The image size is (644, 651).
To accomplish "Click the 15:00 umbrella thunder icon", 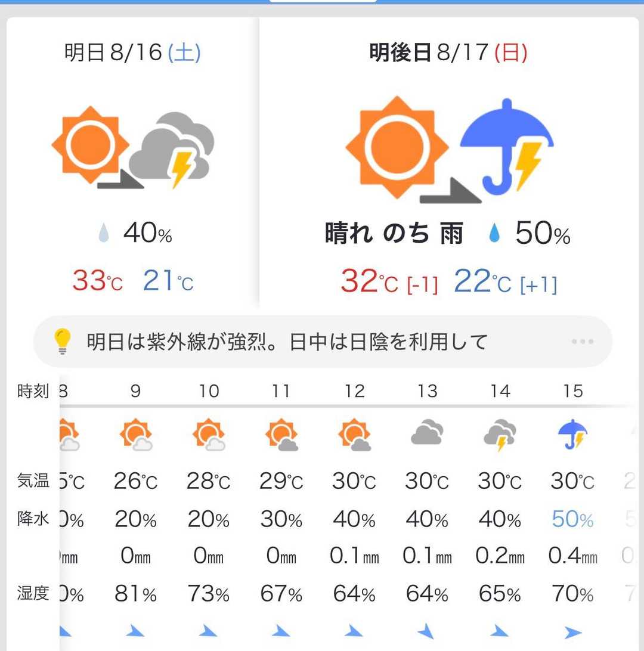I will (572, 435).
